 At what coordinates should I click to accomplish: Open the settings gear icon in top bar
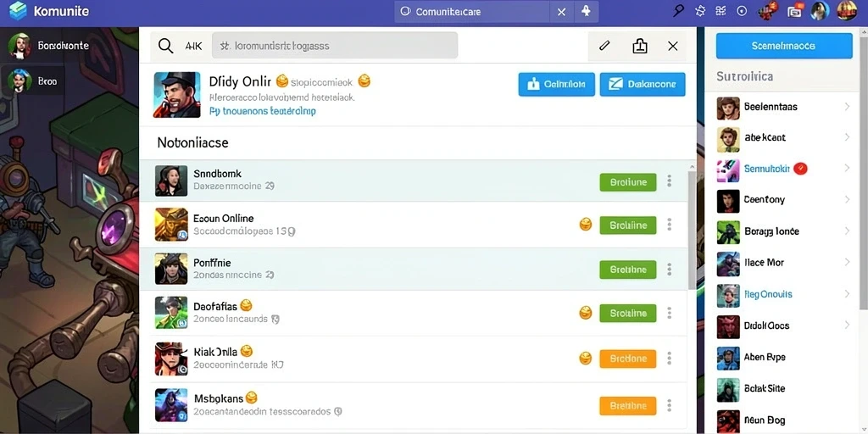point(699,10)
